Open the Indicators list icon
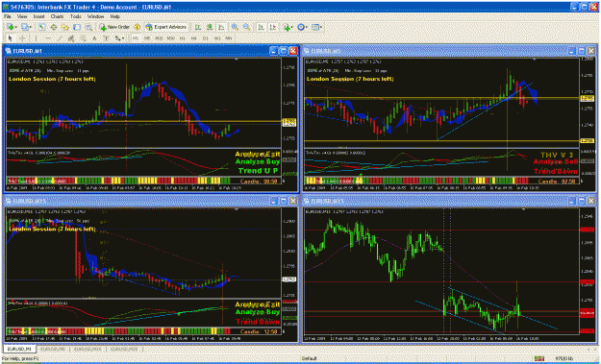The width and height of the screenshot is (601, 364). (287, 27)
